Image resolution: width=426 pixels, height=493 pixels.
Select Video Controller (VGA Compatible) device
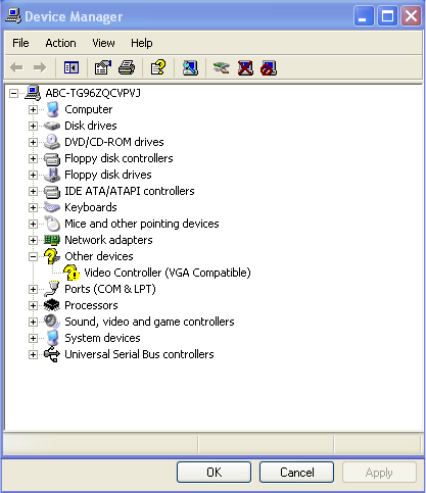tap(167, 273)
